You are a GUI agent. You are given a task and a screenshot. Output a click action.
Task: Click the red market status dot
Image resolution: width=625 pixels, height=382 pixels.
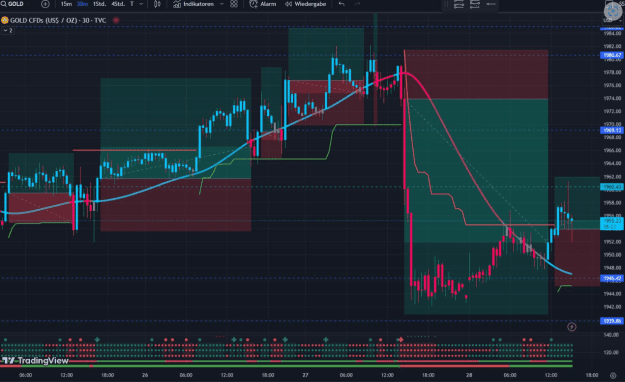point(116,20)
